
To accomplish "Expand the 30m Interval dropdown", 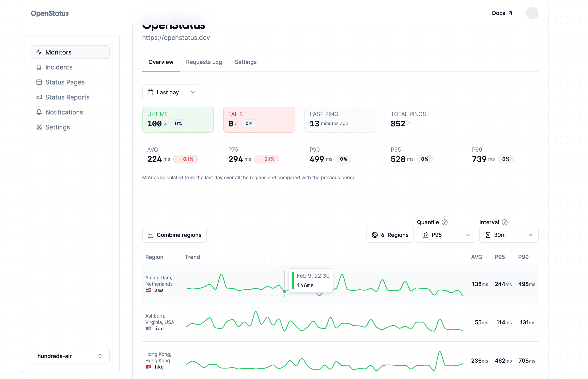I will [x=509, y=235].
